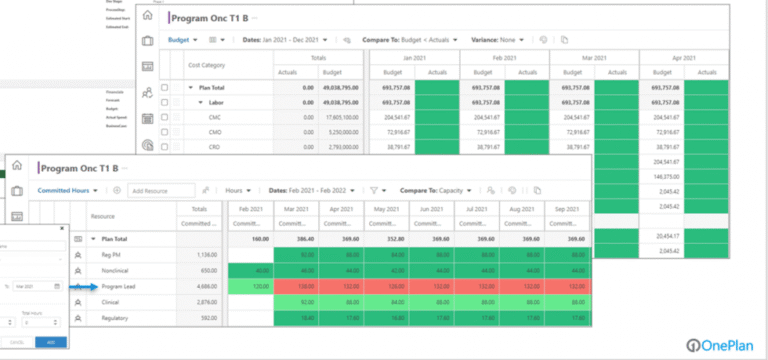The image size is (768, 360).
Task: Select the May 2021 column header
Action: click(387, 209)
